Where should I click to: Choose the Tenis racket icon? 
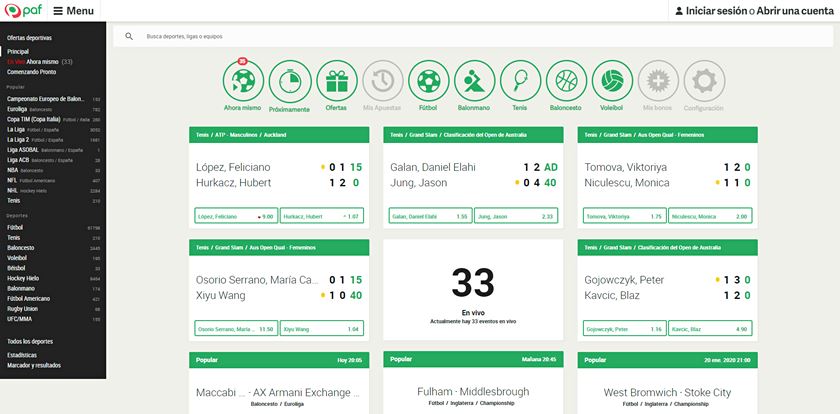pos(520,80)
